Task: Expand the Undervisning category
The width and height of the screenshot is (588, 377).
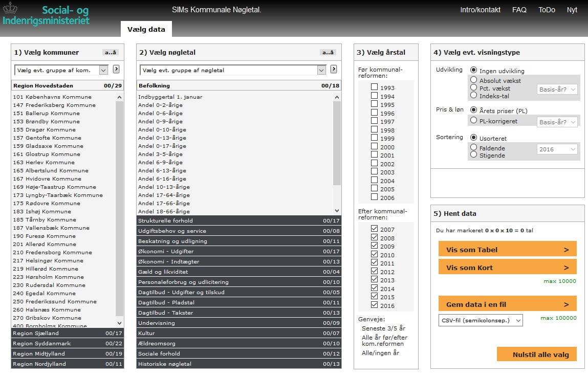Action: pyautogui.click(x=239, y=323)
